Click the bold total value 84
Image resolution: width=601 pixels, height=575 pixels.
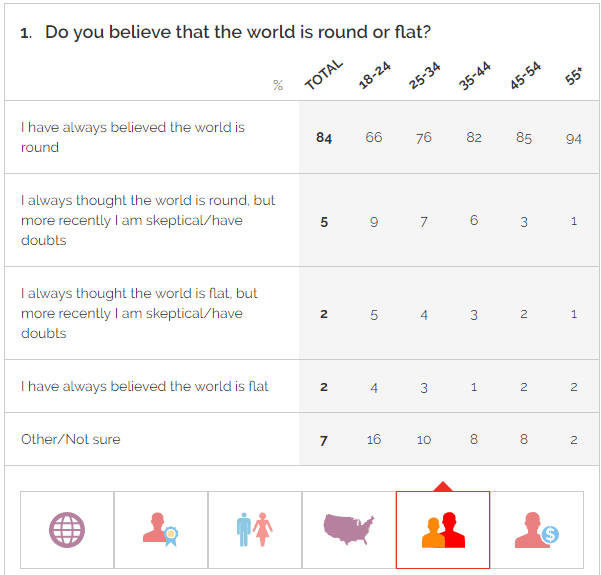[324, 138]
